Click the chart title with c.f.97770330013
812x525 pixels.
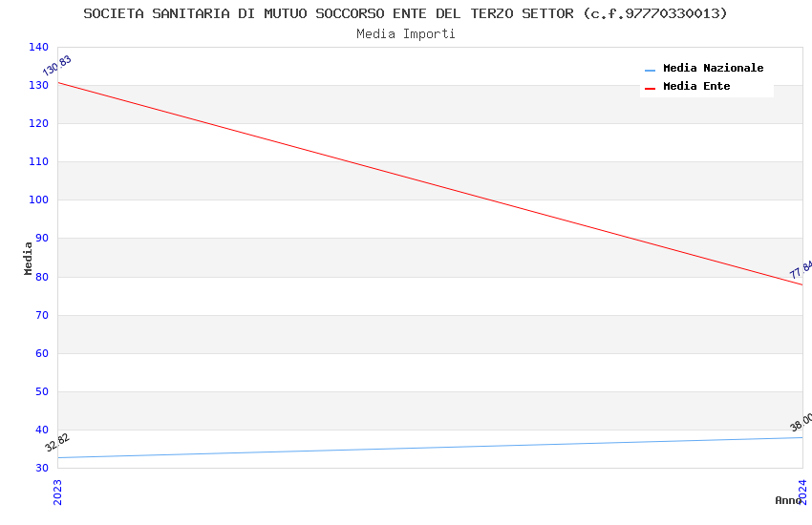tap(405, 13)
